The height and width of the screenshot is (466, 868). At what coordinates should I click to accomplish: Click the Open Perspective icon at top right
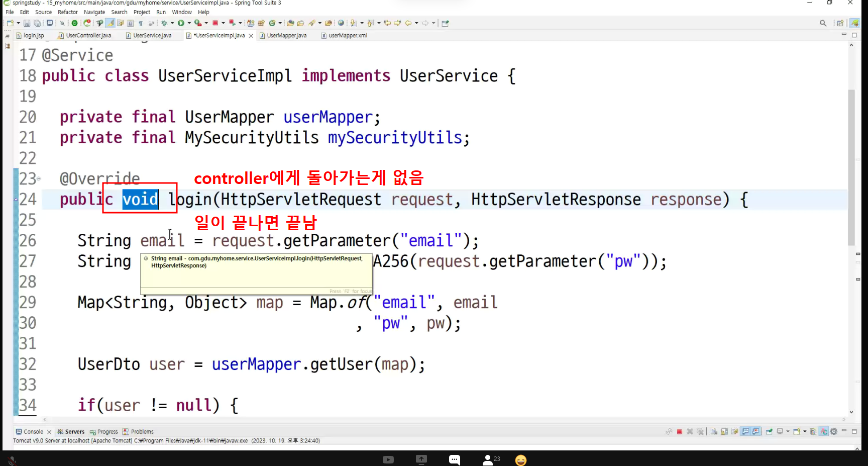tap(840, 23)
